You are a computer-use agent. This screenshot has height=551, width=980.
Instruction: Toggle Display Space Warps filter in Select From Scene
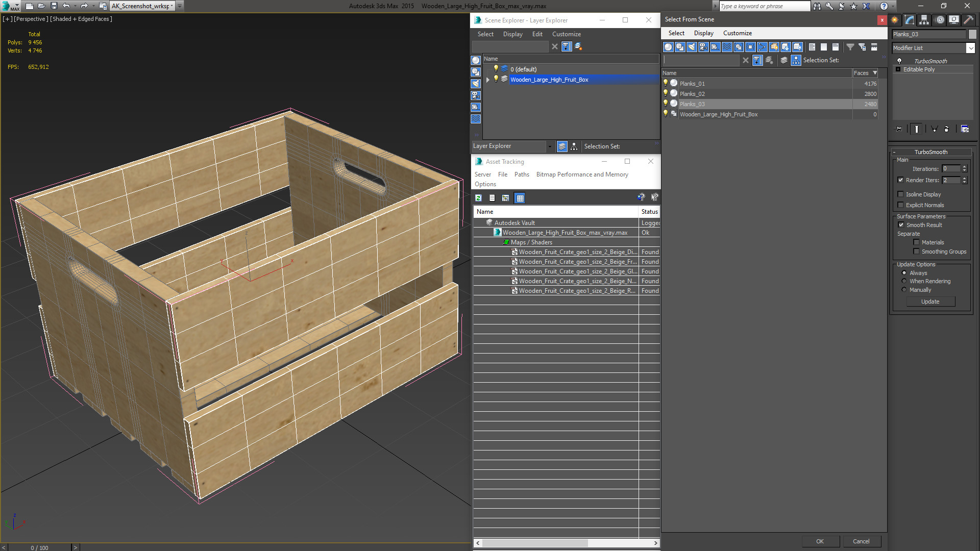(727, 47)
